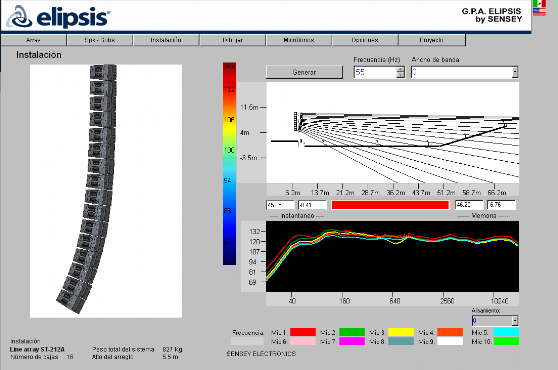Increase frequency with the spinner up arrow
This screenshot has width=558, height=370.
(x=401, y=69)
